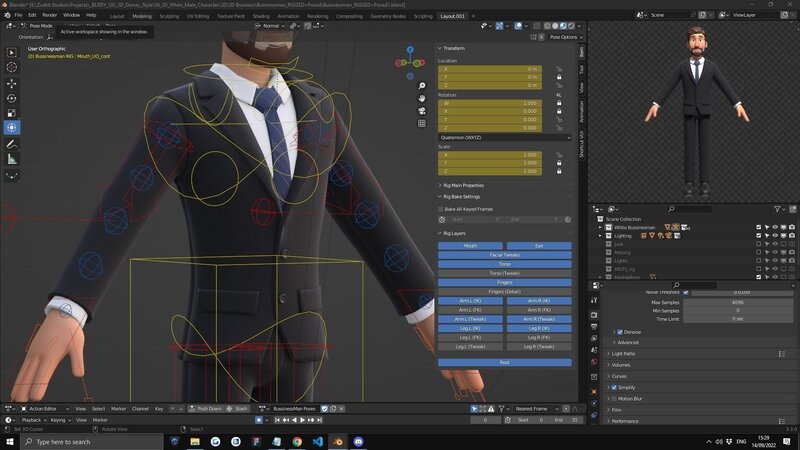
Task: Click the Root rig layer button
Action: coord(504,362)
